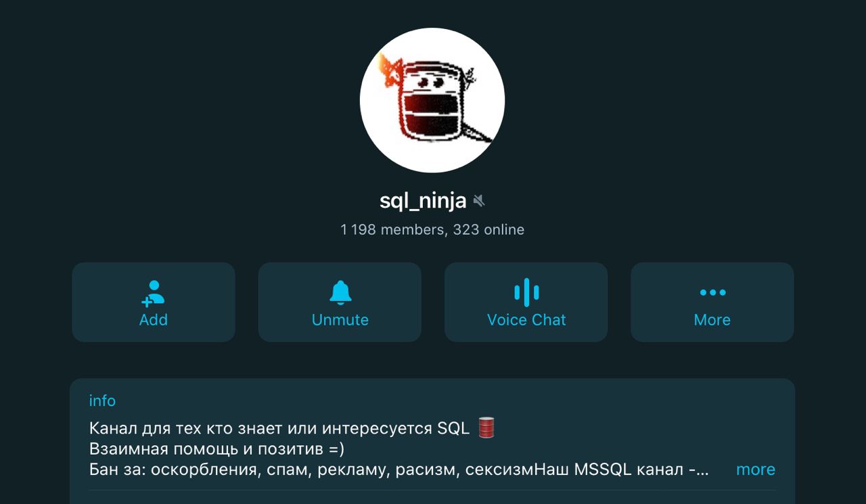Click the muted speaker icon beside sql_ninja
The image size is (866, 504).
[x=479, y=201]
